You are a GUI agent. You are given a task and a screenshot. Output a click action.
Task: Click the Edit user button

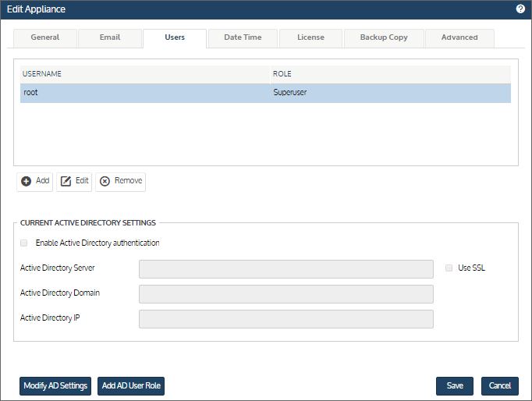coord(75,181)
